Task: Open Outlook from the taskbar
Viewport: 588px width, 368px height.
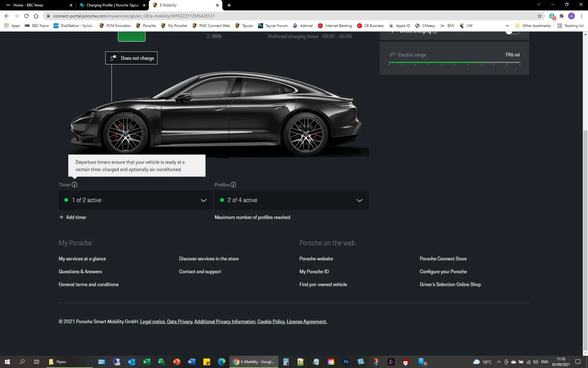Action: [x=132, y=361]
